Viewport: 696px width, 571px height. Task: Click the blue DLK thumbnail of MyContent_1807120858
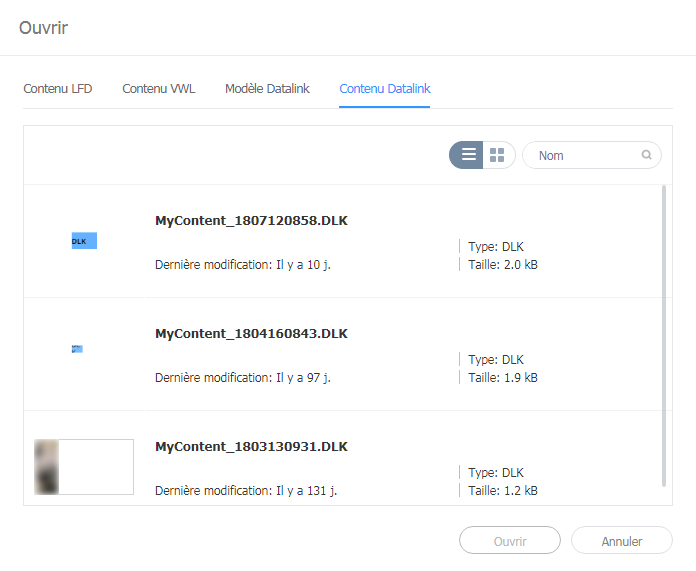point(84,241)
